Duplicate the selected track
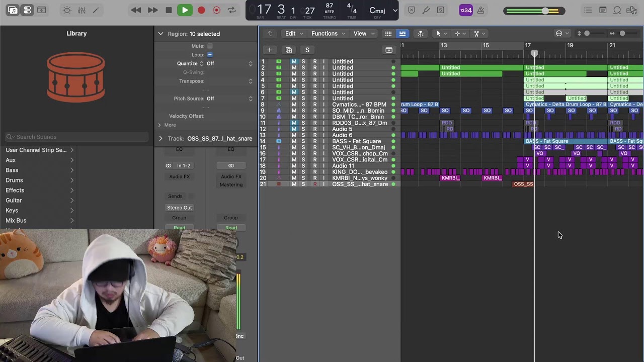Viewport: 644px width, 362px height. click(289, 50)
